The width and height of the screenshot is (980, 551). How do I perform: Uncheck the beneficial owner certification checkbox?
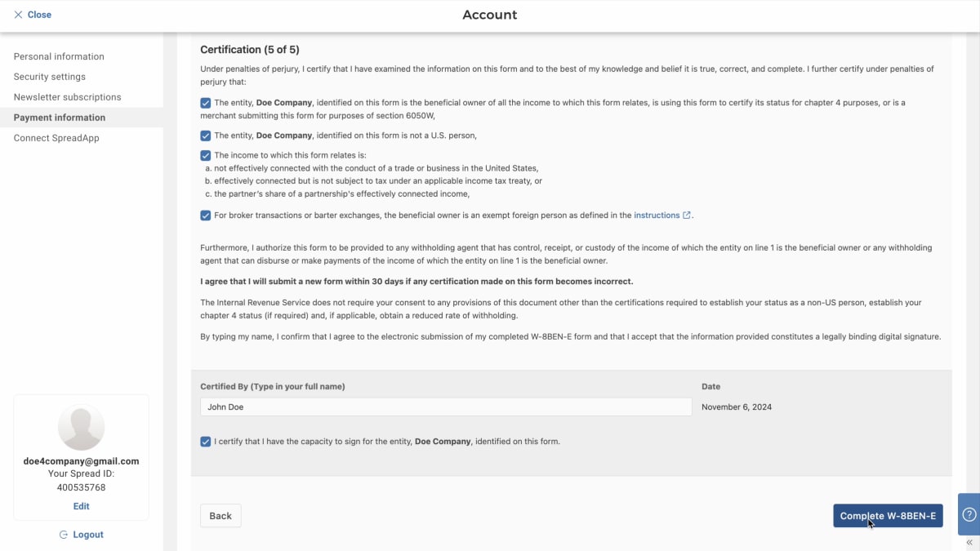[206, 103]
